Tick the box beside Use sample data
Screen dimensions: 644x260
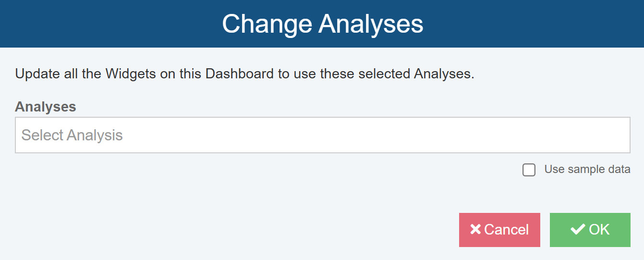click(x=529, y=170)
